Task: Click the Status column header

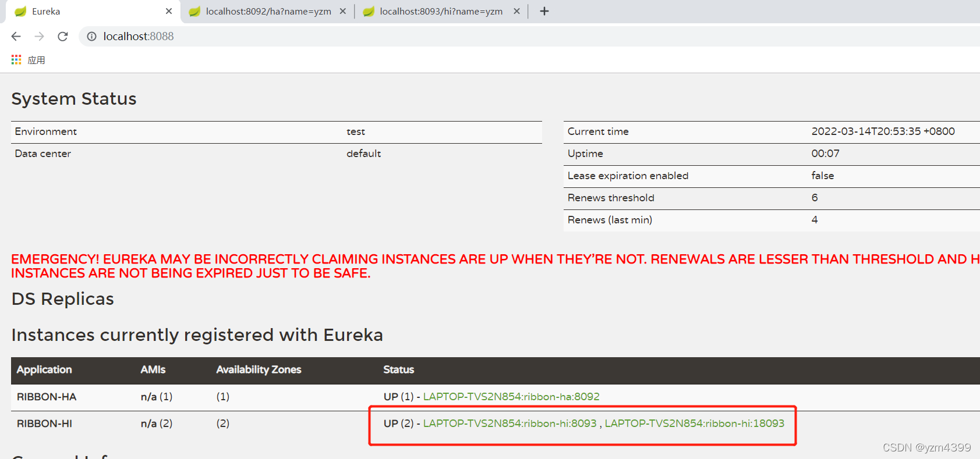Action: (399, 369)
